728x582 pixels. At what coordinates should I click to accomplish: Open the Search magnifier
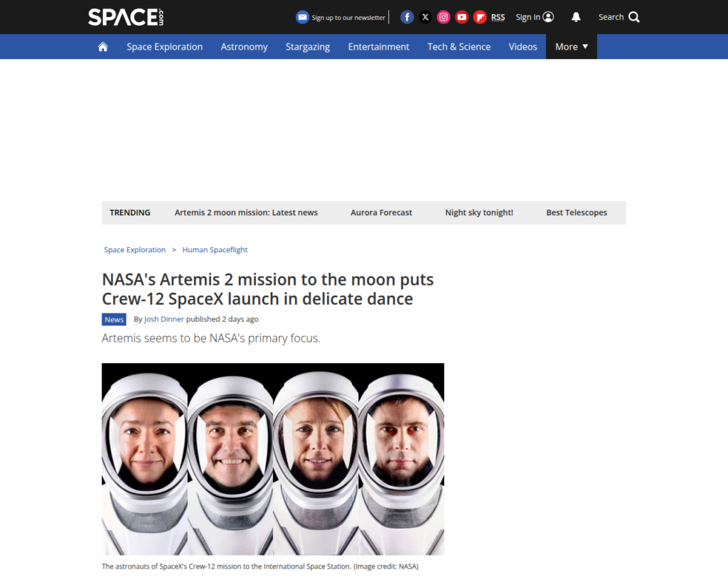(x=633, y=17)
